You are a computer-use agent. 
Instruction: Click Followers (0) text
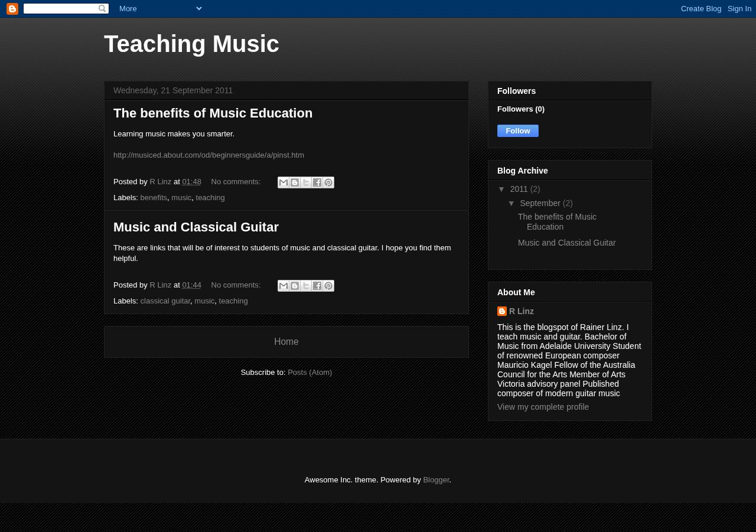coord(521,109)
